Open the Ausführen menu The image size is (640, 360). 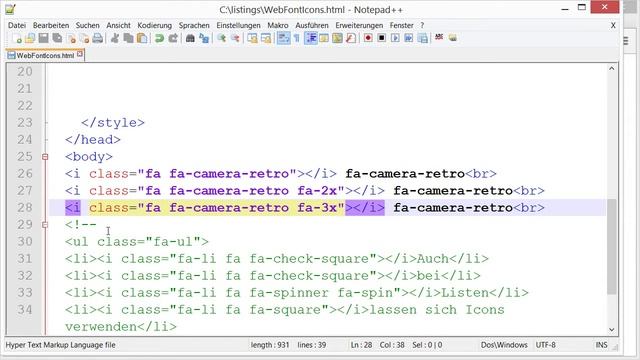tap(312, 25)
